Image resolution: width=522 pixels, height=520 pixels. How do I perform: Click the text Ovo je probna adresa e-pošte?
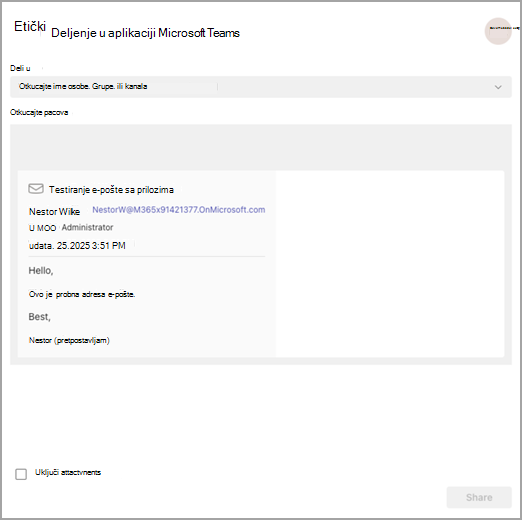tap(82, 294)
